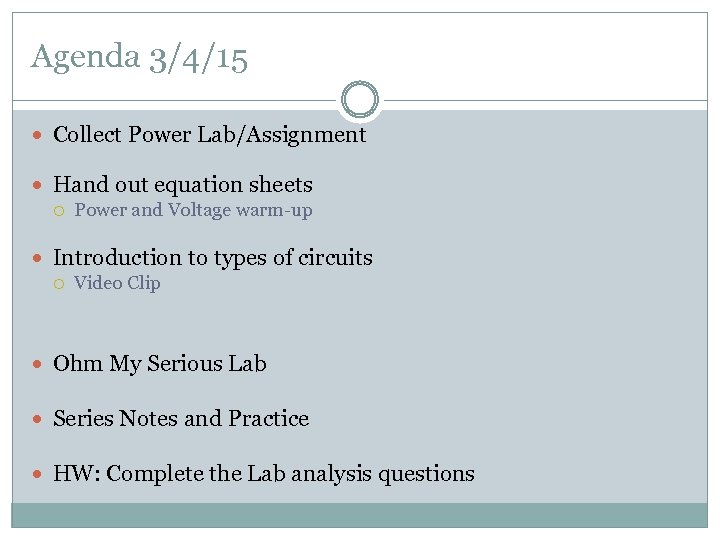Select the Ohm My Serious Lab line
The image size is (720, 540).
click(x=160, y=364)
